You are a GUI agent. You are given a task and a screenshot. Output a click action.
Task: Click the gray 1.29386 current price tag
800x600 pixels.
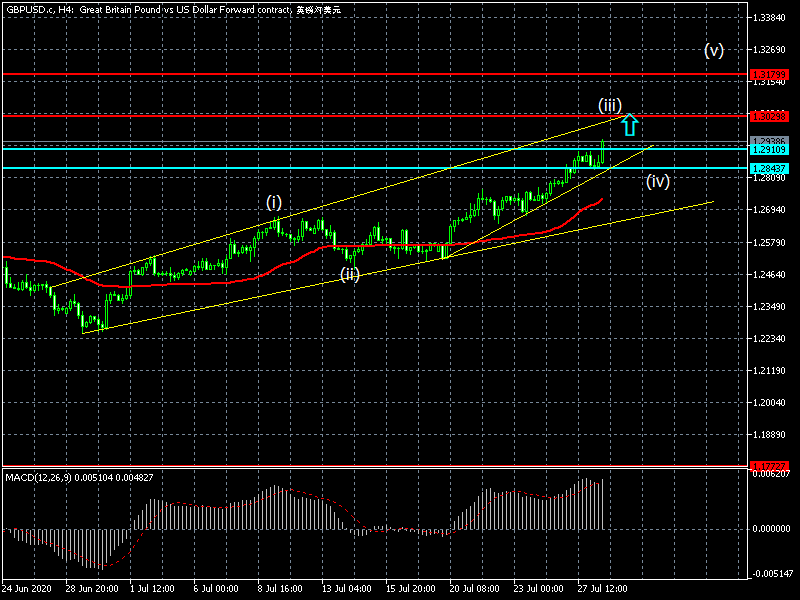click(769, 141)
